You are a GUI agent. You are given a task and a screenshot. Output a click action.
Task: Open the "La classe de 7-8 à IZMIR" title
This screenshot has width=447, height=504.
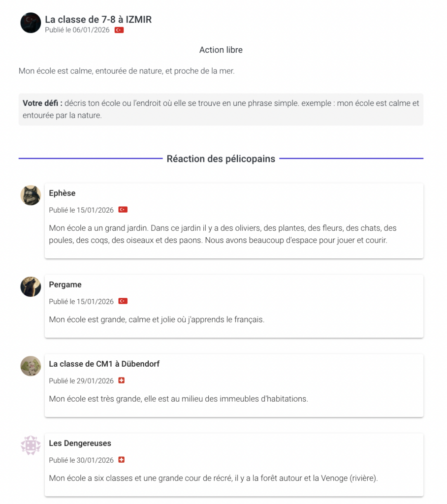pyautogui.click(x=98, y=20)
